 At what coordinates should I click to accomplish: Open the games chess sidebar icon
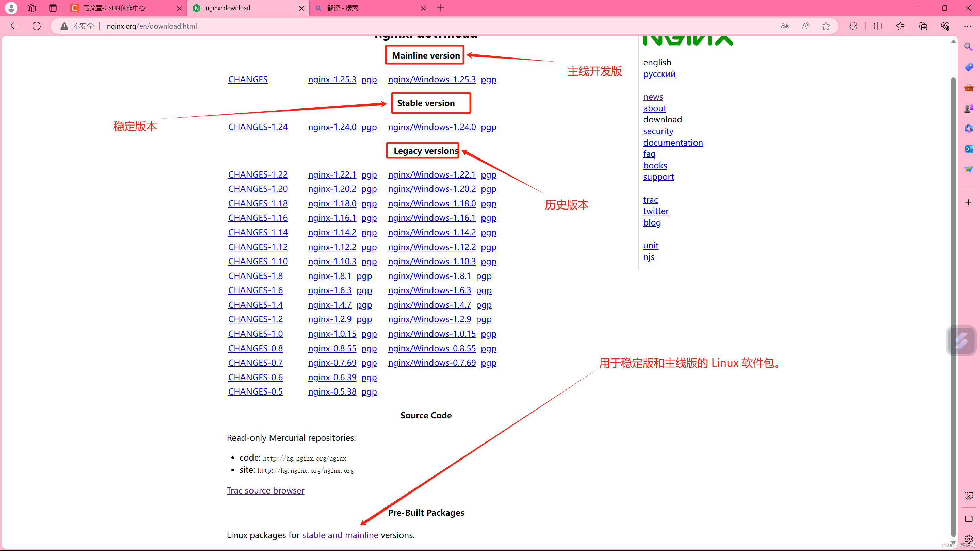[968, 108]
